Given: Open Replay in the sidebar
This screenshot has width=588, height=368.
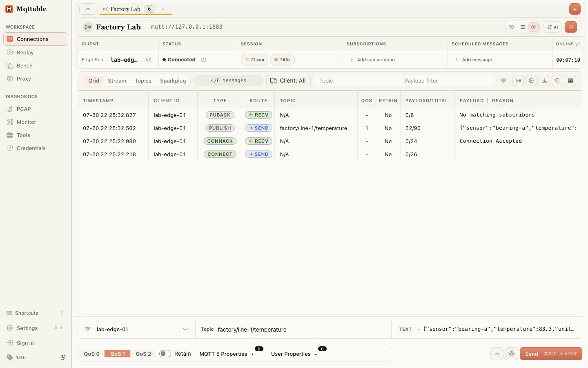Looking at the screenshot, I should pyautogui.click(x=36, y=52).
